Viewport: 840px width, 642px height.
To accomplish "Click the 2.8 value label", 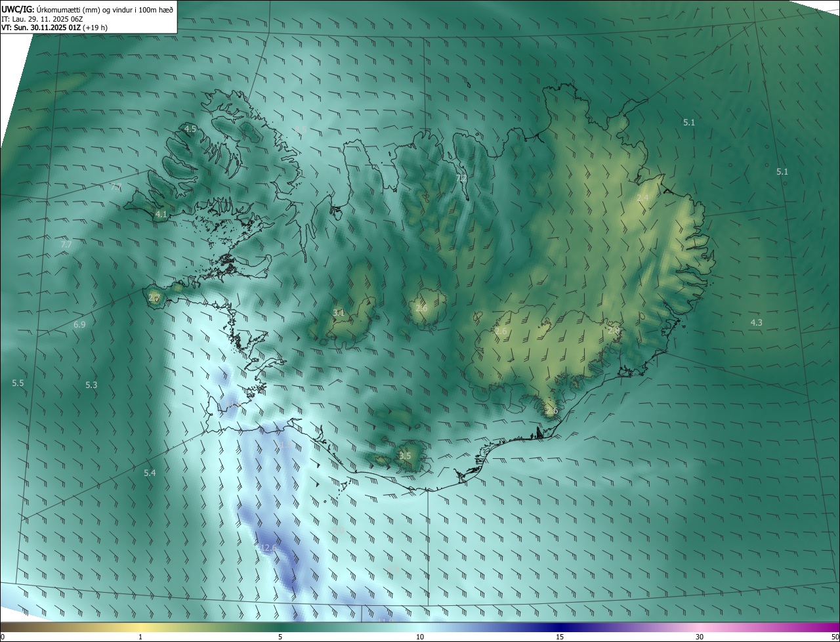I will (614, 330).
